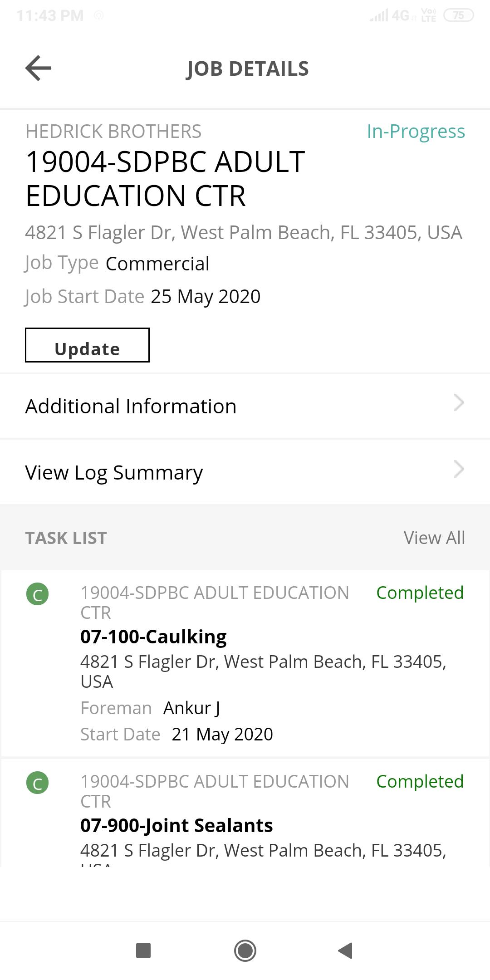Tap the Android home circle icon
The height and width of the screenshot is (980, 490).
[x=245, y=950]
